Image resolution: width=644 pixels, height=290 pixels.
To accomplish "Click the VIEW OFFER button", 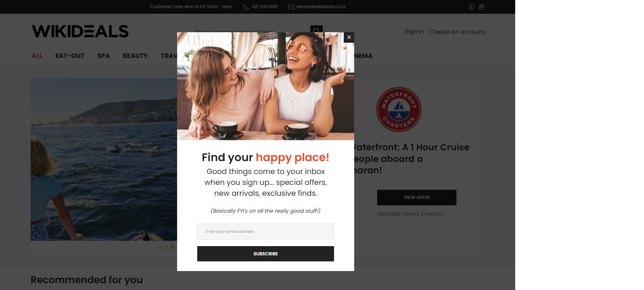I will [417, 197].
